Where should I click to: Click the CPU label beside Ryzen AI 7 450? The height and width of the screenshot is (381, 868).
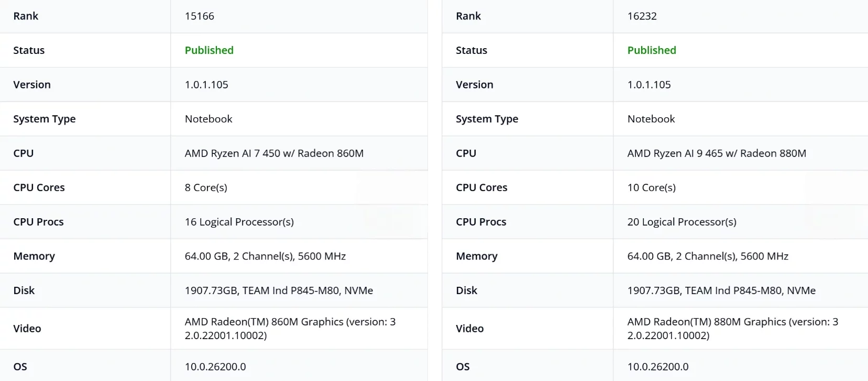[24, 153]
